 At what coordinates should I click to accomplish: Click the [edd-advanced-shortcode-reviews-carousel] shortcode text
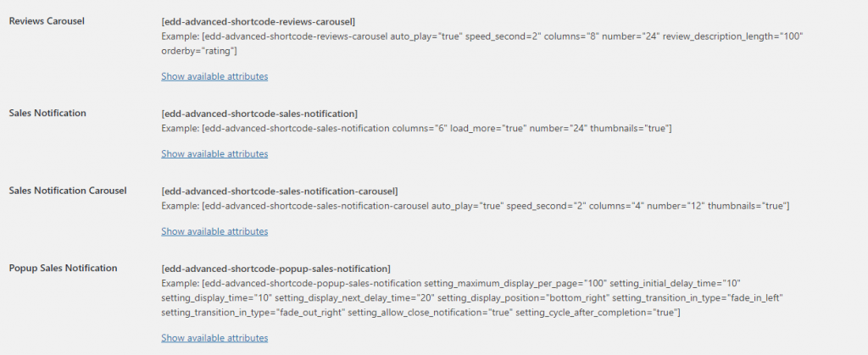[258, 22]
